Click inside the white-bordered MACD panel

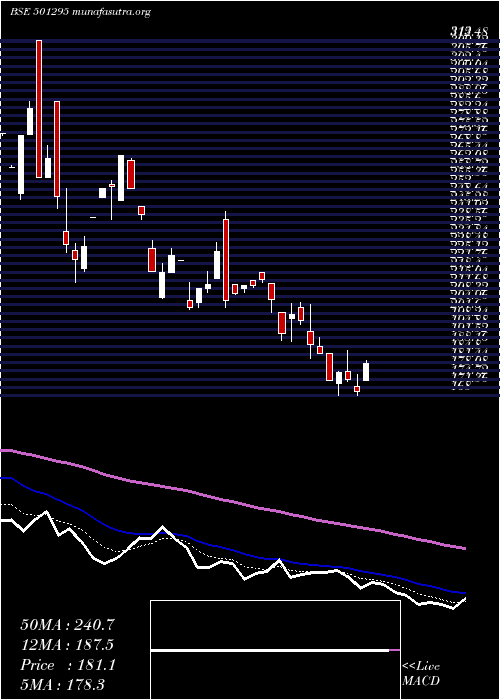coord(275,650)
